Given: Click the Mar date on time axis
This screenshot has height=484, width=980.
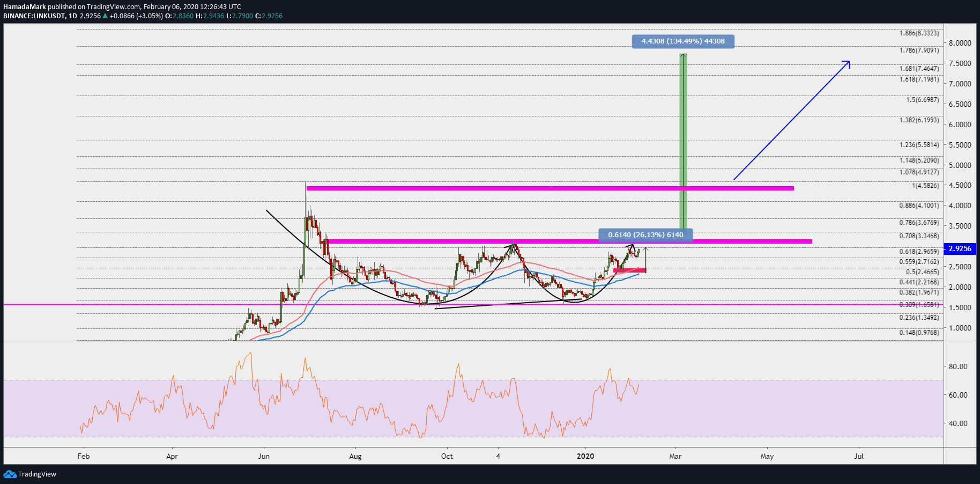Looking at the screenshot, I should coord(675,457).
